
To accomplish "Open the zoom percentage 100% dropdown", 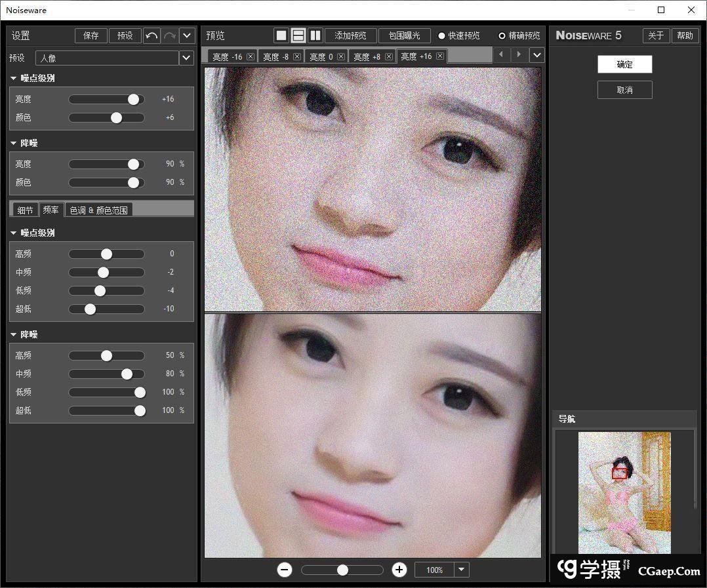I will [x=462, y=570].
